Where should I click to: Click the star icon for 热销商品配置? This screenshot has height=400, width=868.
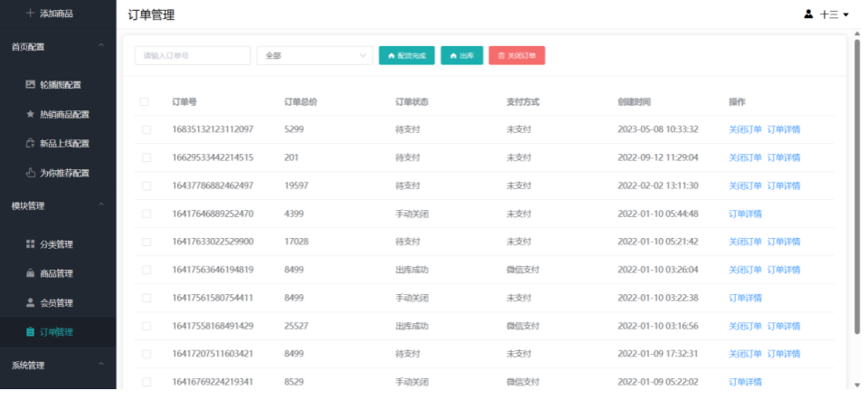point(30,115)
